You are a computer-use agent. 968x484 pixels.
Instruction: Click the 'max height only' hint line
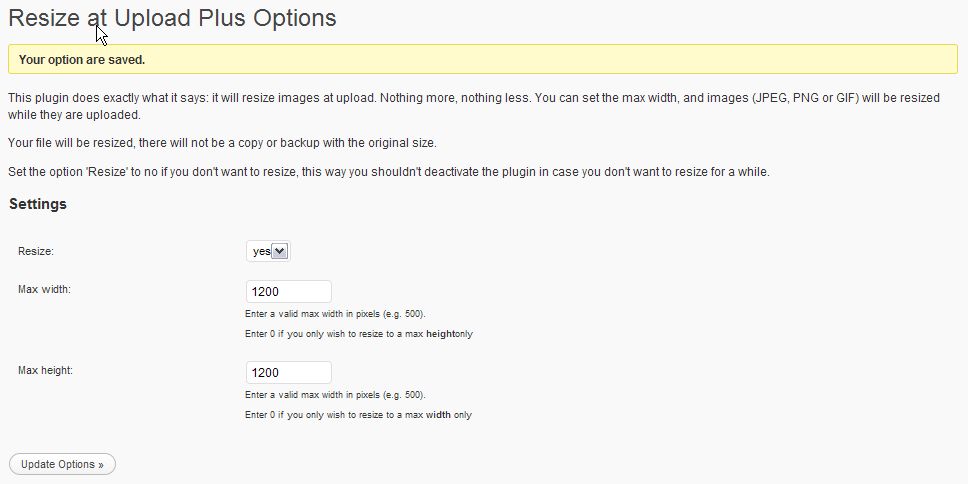[359, 334]
